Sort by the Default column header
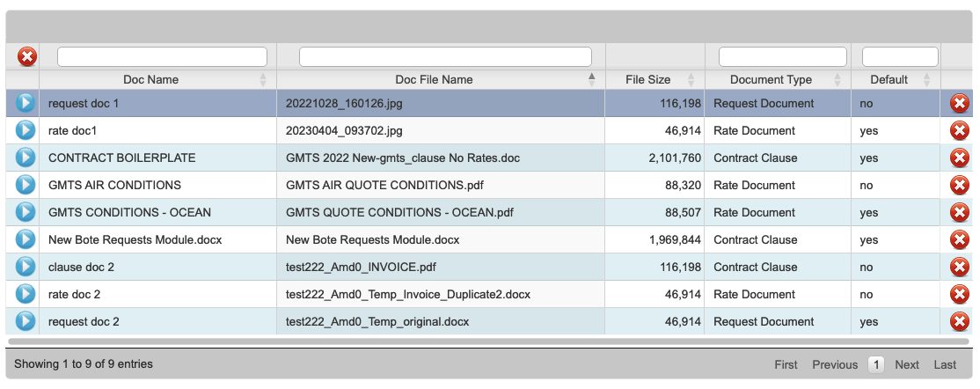 click(x=889, y=79)
